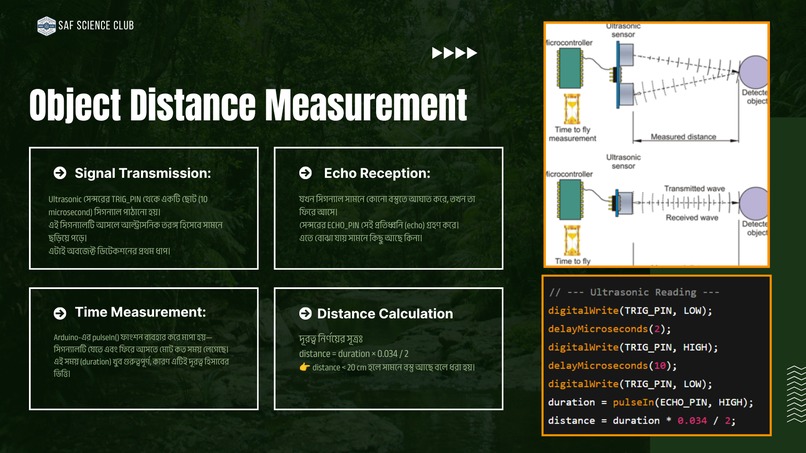Click the hourglass above 'Time to fly measurement'
Image resolution: width=806 pixels, height=453 pixels.
572,109
